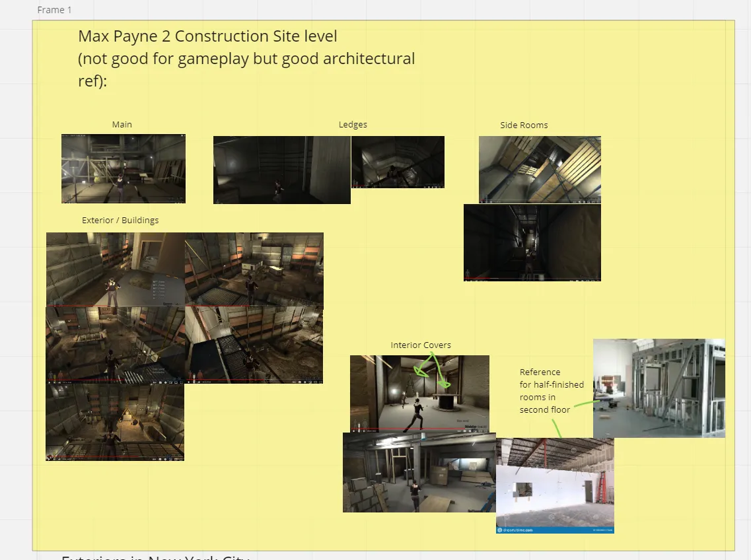Select the lower Interior Covers screenshot with crates
The height and width of the screenshot is (560, 751).
(419, 472)
